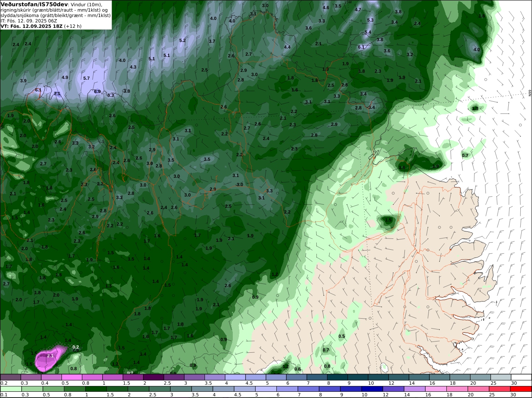This screenshot has height=398, width=532.
Task: Click the 'IT: Fös. 12. 09. 2025 06Z' line
Action: [29, 20]
